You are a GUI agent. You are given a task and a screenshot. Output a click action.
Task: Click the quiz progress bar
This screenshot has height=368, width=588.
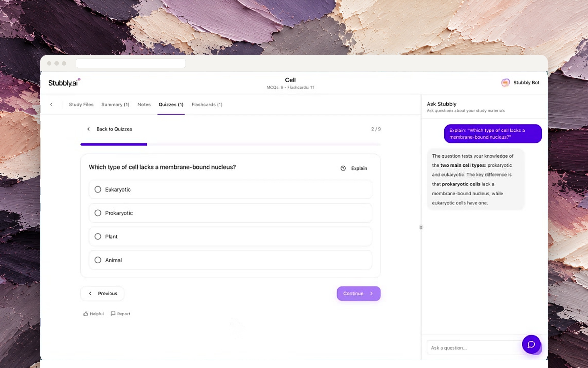(231, 145)
